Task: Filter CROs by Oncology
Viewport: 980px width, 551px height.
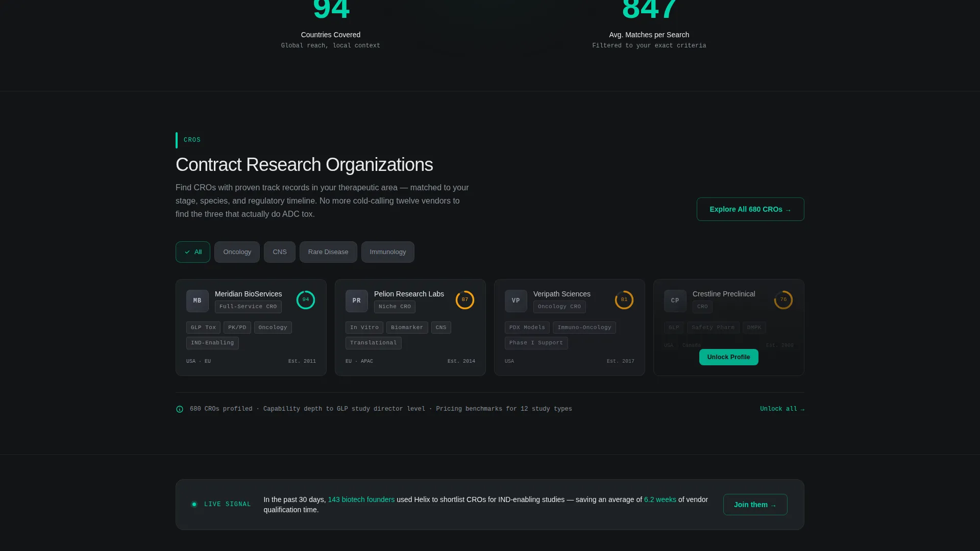Action: point(237,252)
